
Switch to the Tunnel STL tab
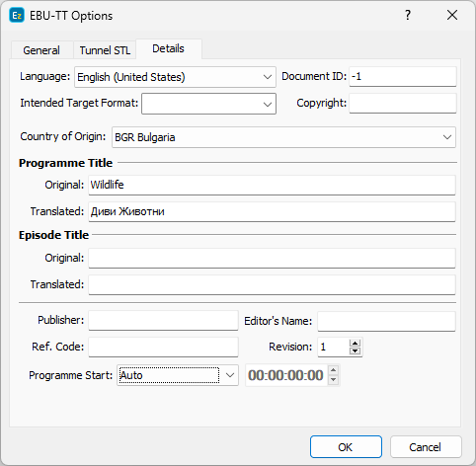coord(105,50)
